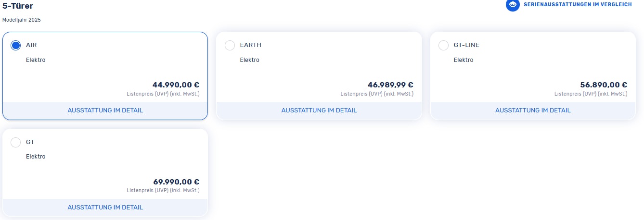The height and width of the screenshot is (220, 644).
Task: Click the eye icon for equipment comparison
Action: [x=513, y=5]
